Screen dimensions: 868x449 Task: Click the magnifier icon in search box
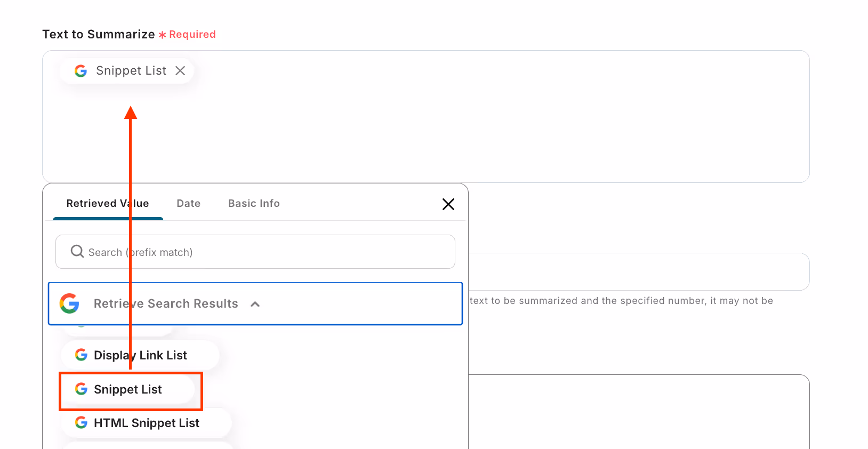pos(77,251)
